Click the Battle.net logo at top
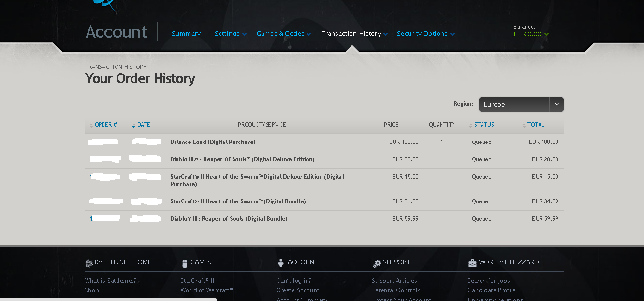The height and width of the screenshot is (301, 644). click(x=105, y=4)
